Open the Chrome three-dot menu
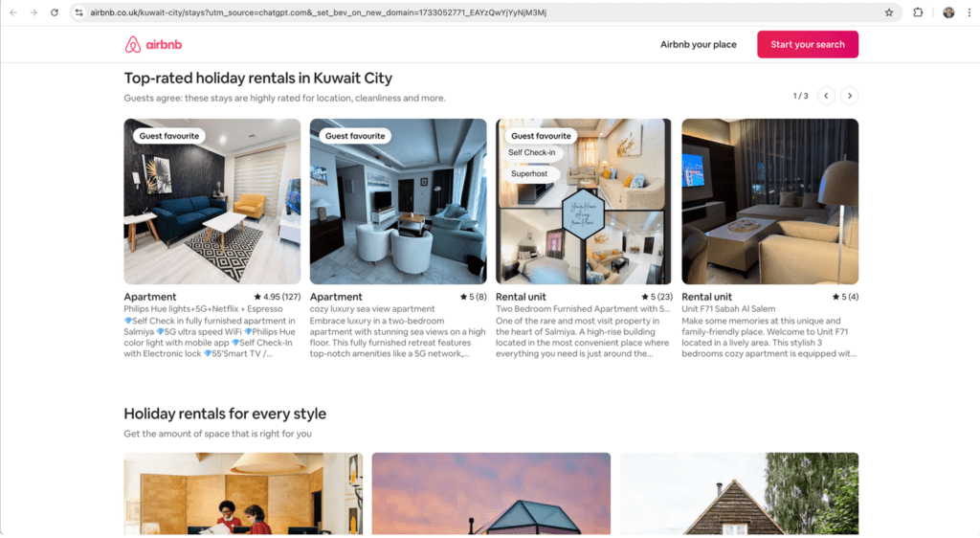Image resolution: width=980 pixels, height=538 pixels. (x=969, y=12)
